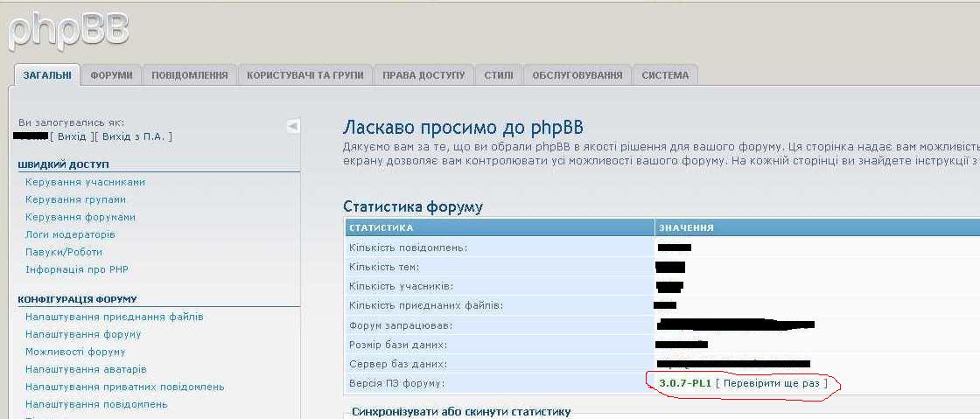
Task: Click Синхронізувати або скинути статистику legend
Action: click(461, 411)
